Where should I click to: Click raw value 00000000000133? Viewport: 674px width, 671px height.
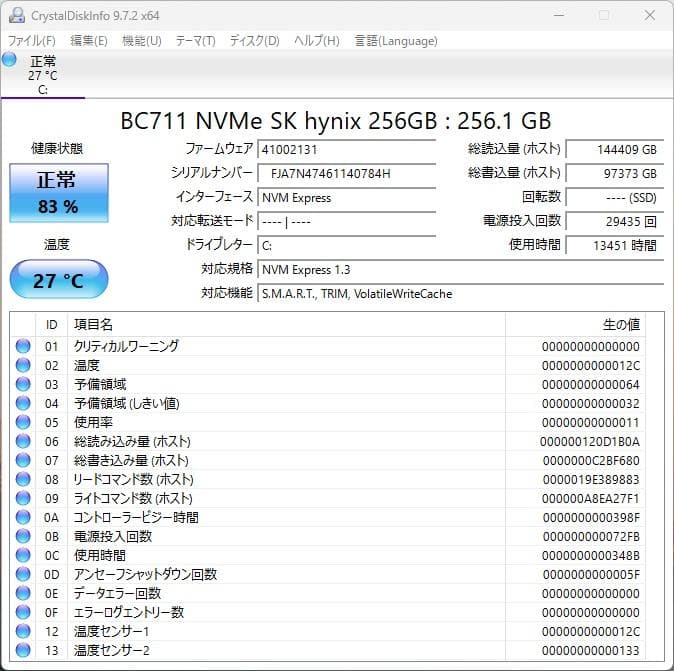[x=591, y=650]
